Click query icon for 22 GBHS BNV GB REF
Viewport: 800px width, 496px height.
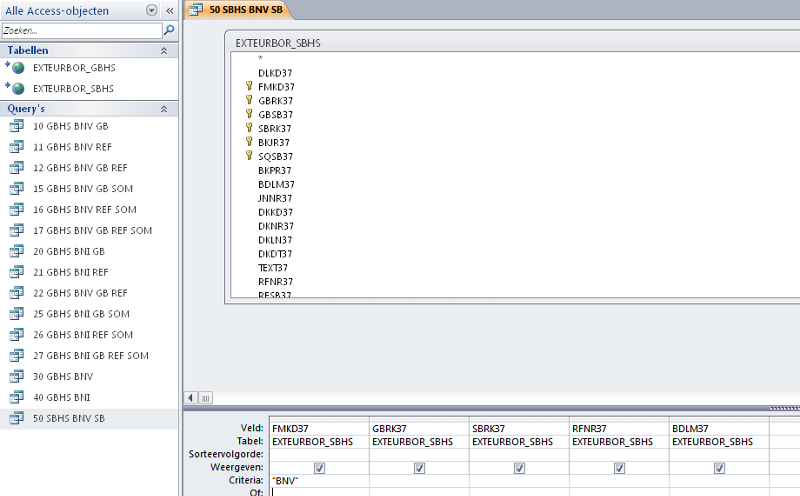[17, 293]
